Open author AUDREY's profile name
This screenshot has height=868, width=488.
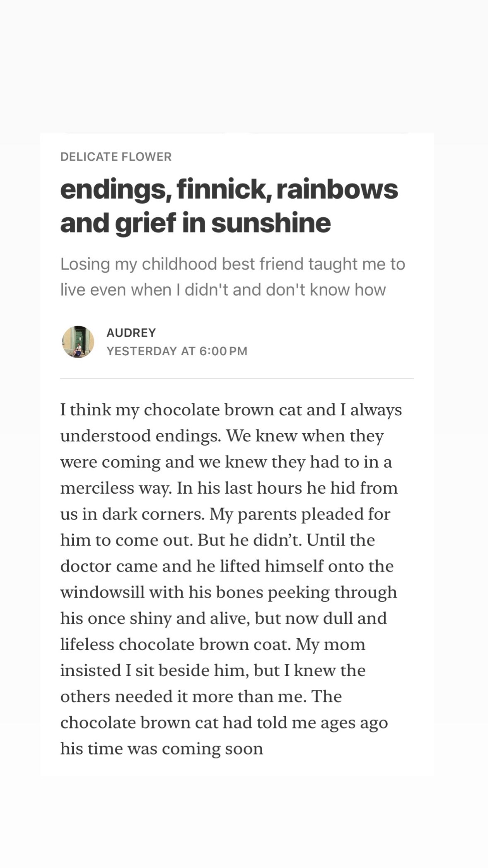(x=131, y=333)
